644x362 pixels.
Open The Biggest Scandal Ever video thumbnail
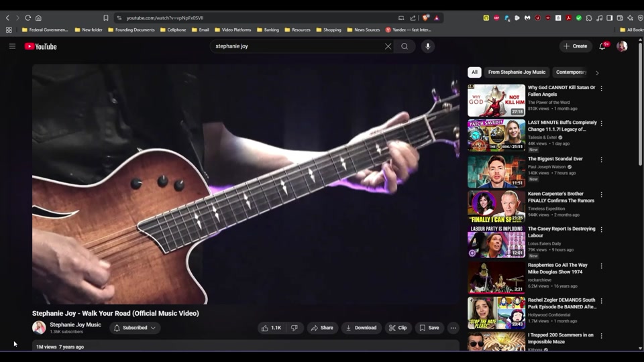pyautogui.click(x=496, y=172)
